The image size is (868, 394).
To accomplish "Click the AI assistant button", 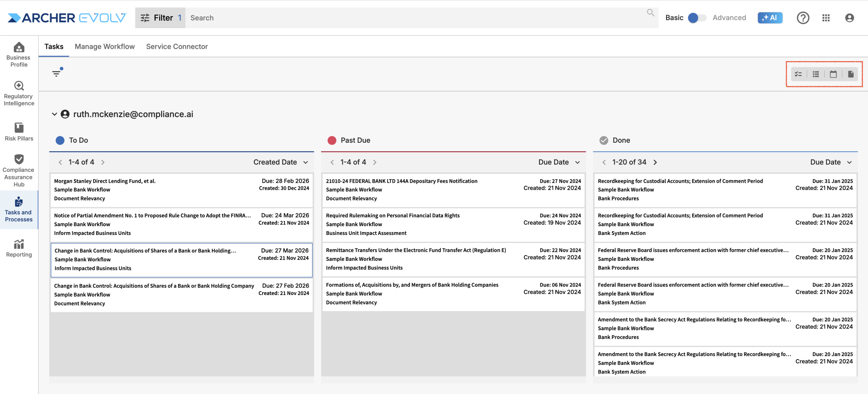I will (x=770, y=18).
